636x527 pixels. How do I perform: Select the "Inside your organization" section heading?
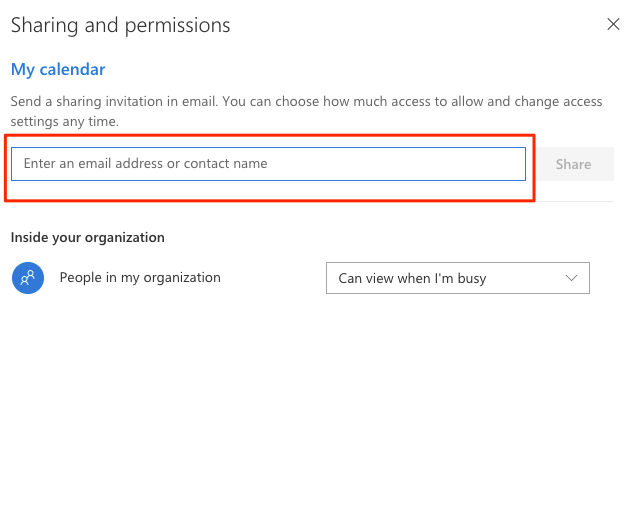pos(88,237)
